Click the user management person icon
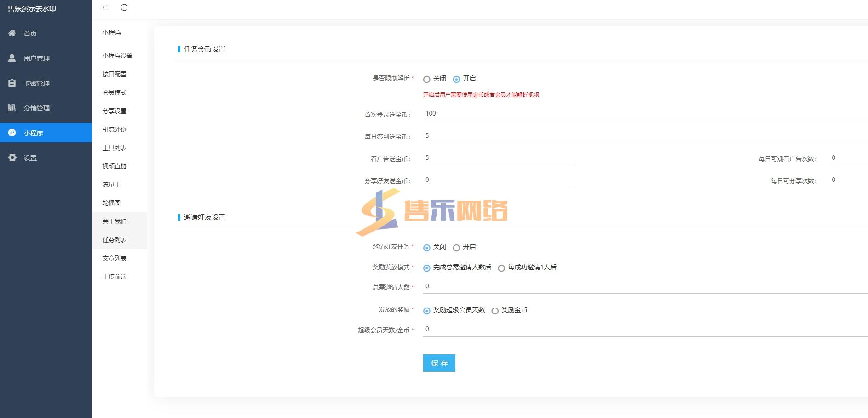 tap(12, 58)
